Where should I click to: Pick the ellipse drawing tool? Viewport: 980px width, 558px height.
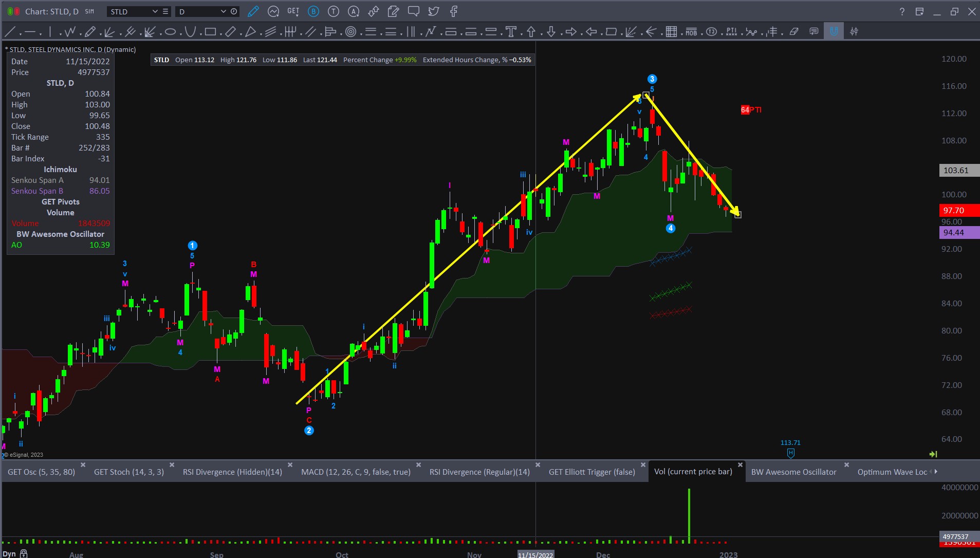(170, 32)
